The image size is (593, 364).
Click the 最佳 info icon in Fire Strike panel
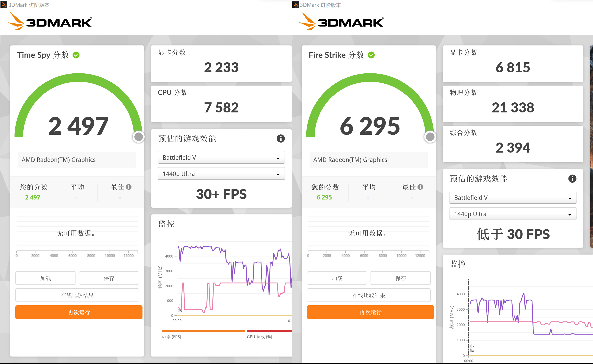tap(420, 187)
